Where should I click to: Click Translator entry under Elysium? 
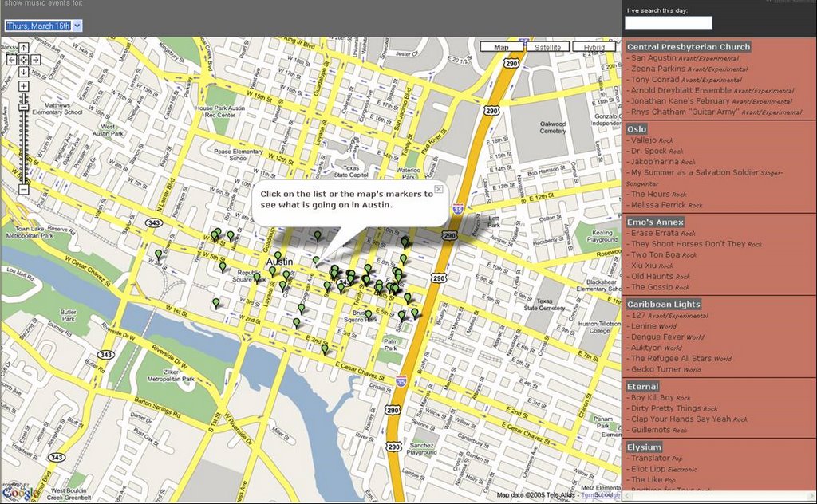click(650, 459)
